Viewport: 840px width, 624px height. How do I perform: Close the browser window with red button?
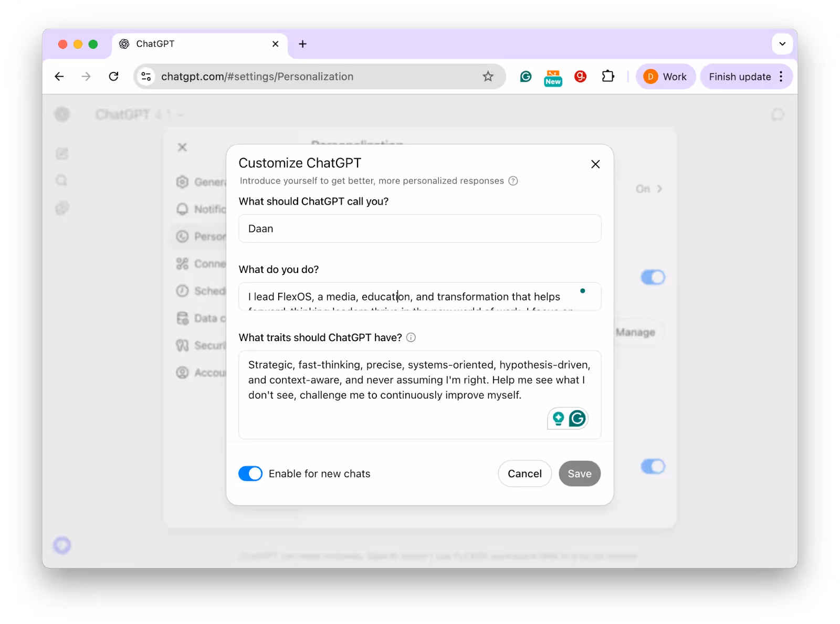pos(63,44)
